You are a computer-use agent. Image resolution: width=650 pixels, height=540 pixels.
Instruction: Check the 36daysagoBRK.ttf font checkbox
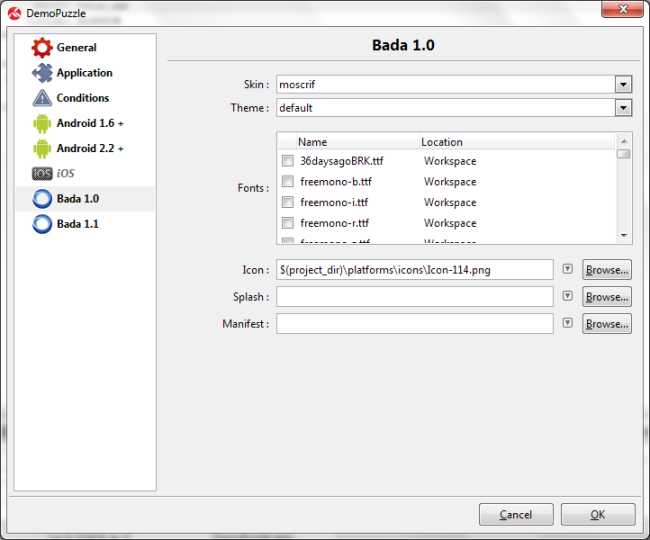288,161
